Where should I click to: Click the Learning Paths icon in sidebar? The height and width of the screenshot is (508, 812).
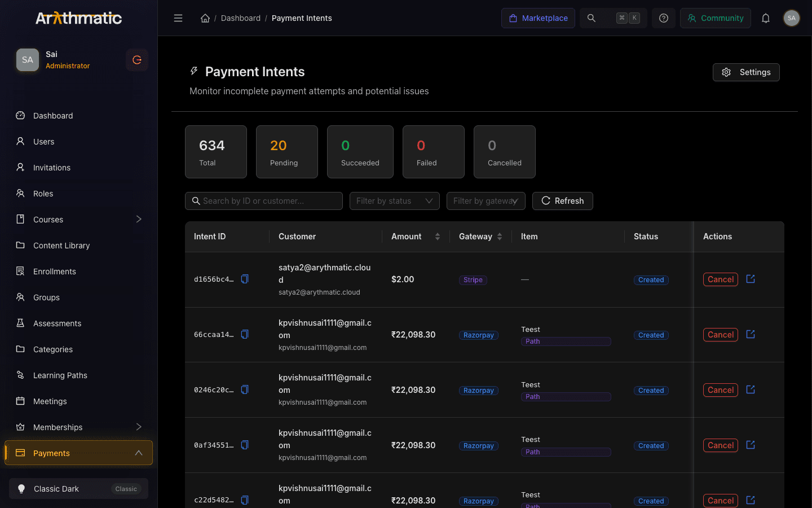(20, 375)
